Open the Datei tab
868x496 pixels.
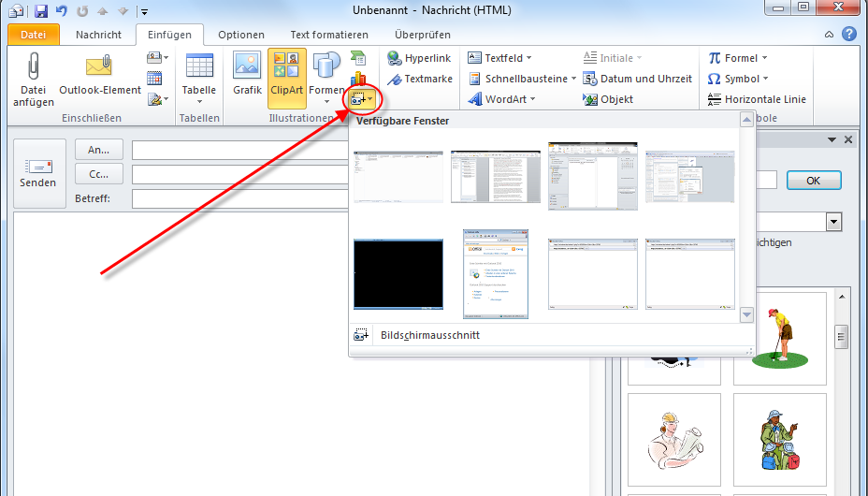point(34,35)
